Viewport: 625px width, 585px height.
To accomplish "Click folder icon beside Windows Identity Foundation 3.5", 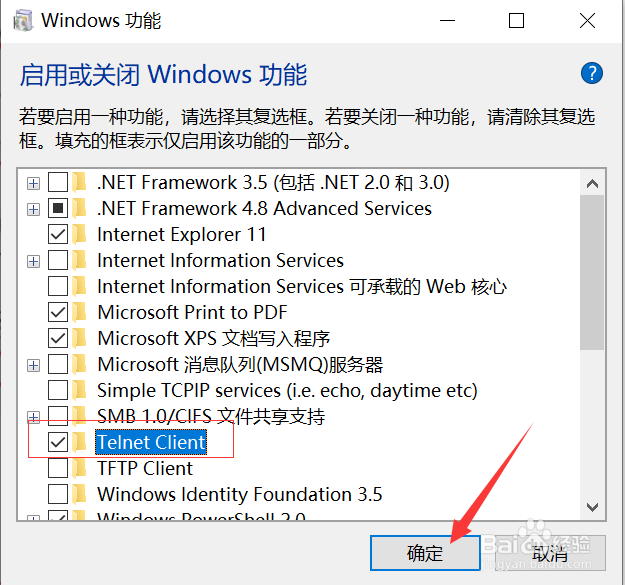I will (x=82, y=494).
